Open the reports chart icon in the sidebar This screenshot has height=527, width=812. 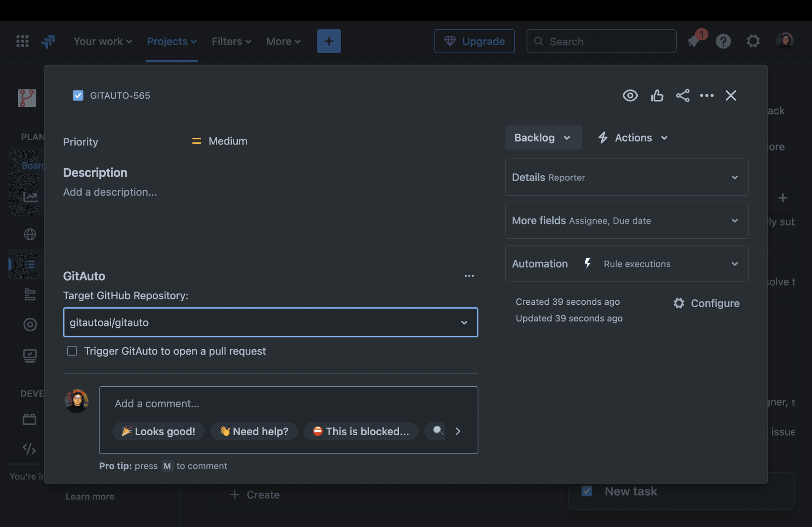(30, 197)
